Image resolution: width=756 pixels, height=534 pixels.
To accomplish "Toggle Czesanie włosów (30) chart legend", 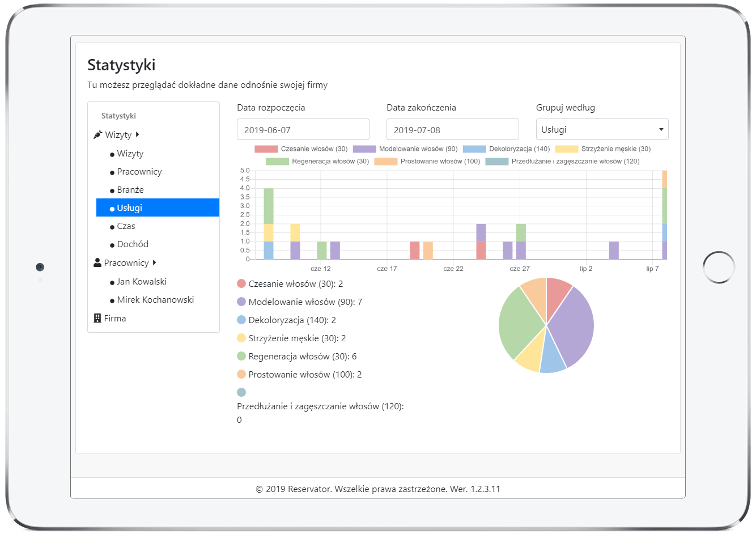I will point(301,149).
